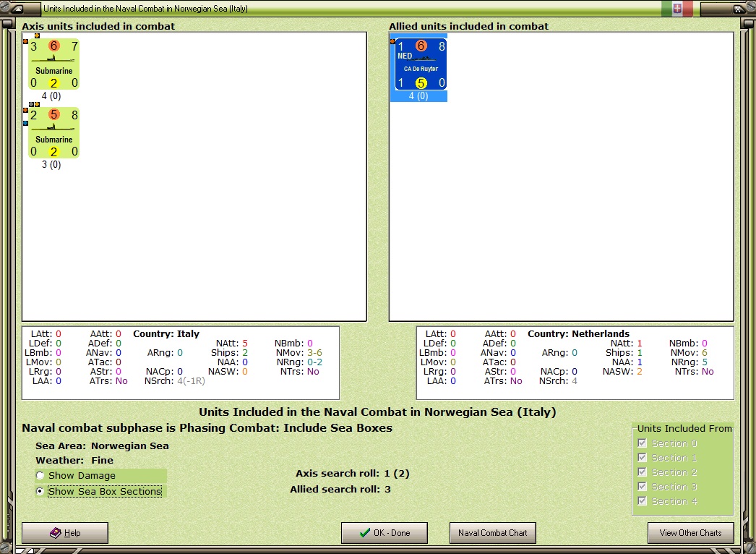Open View Other Charts
The height and width of the screenshot is (554, 756).
(x=690, y=533)
